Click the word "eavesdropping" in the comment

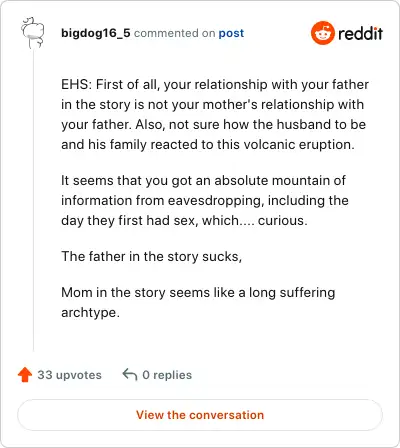point(216,201)
